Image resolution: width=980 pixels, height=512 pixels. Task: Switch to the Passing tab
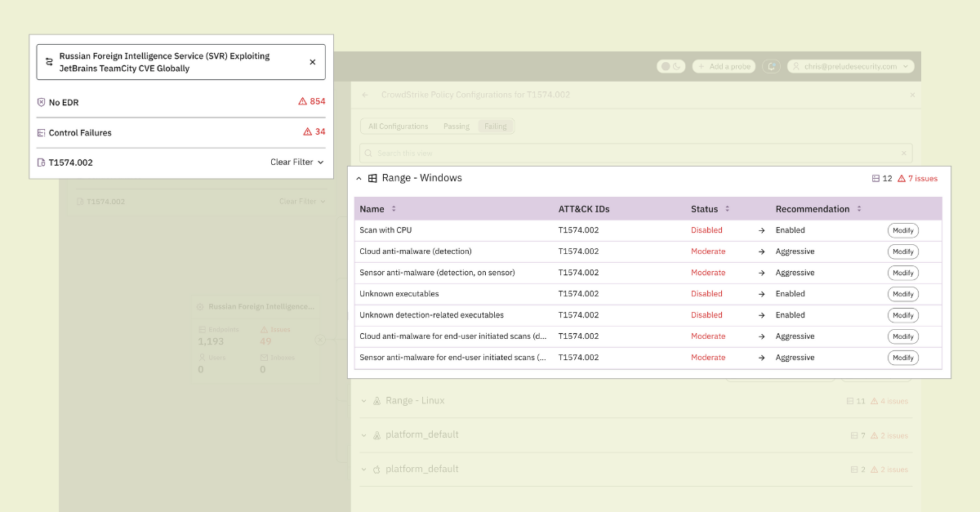457,127
